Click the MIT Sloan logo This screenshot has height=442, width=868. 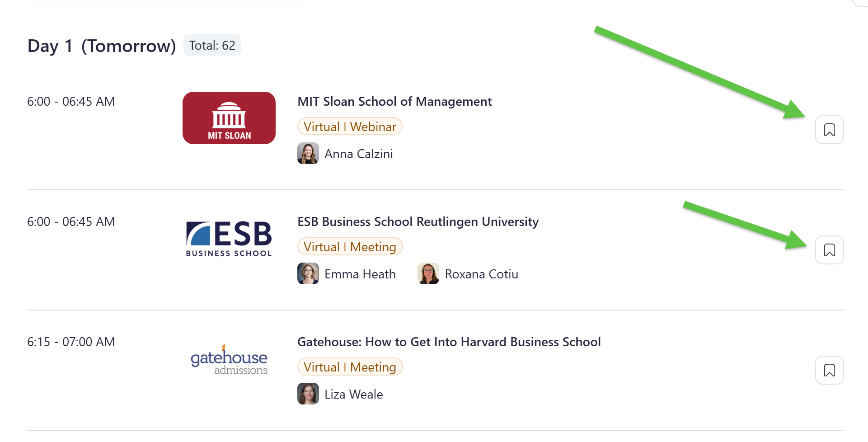pyautogui.click(x=229, y=118)
